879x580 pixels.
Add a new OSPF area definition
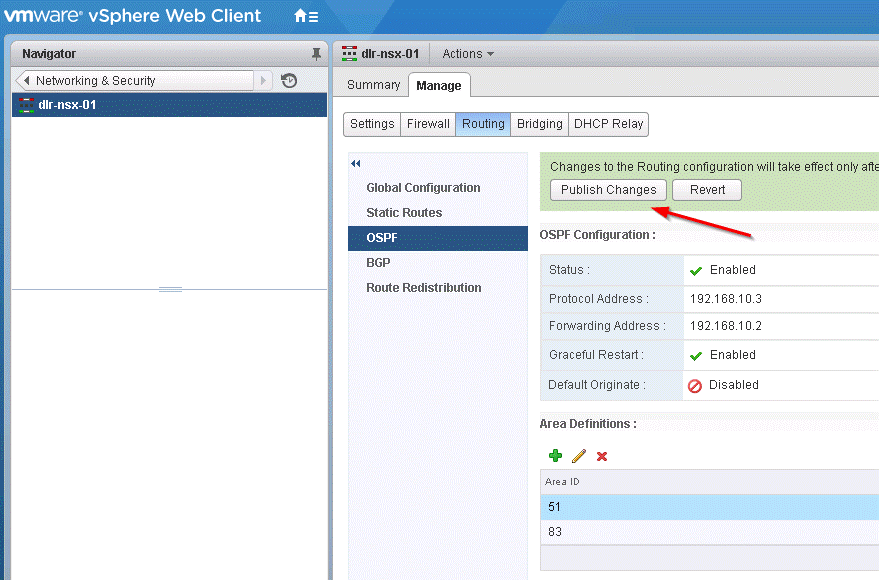(x=555, y=456)
